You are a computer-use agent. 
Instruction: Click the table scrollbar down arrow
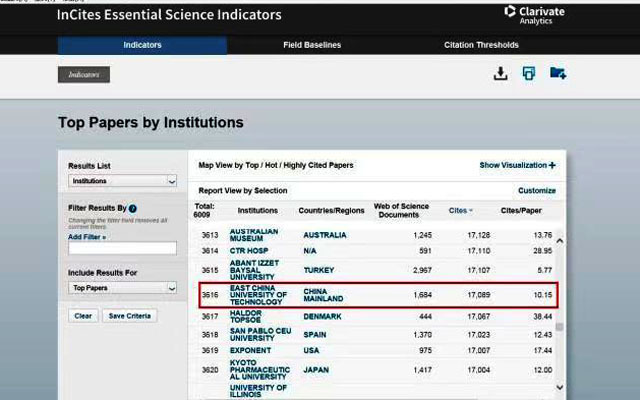click(560, 387)
